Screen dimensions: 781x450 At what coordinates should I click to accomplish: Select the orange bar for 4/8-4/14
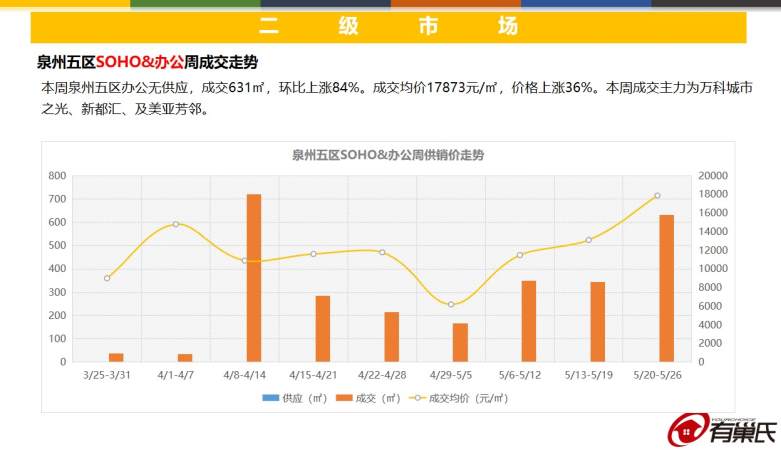pyautogui.click(x=254, y=278)
